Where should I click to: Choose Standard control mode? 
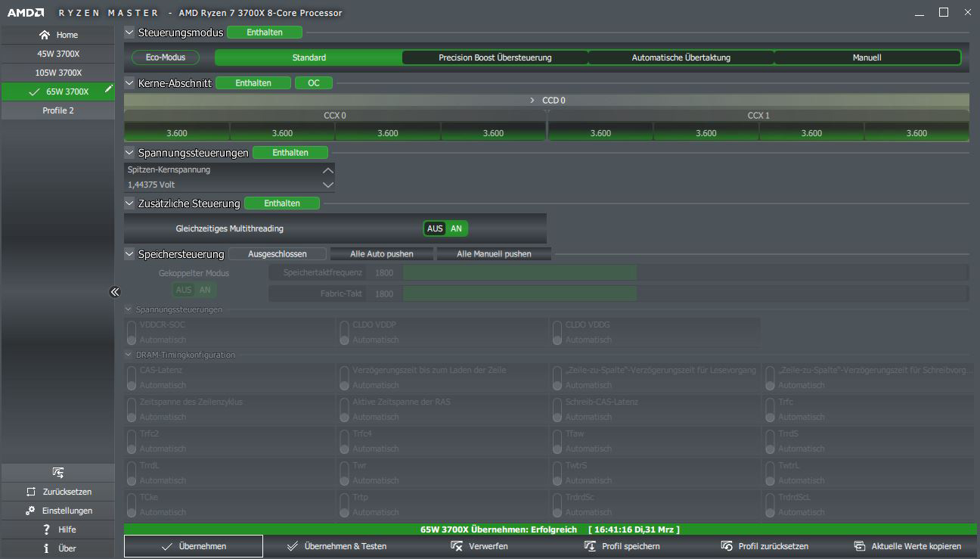click(x=309, y=57)
